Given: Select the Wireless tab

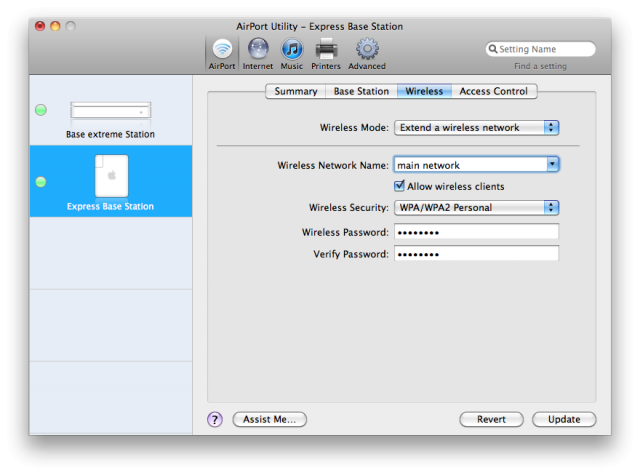Looking at the screenshot, I should pyautogui.click(x=424, y=91).
